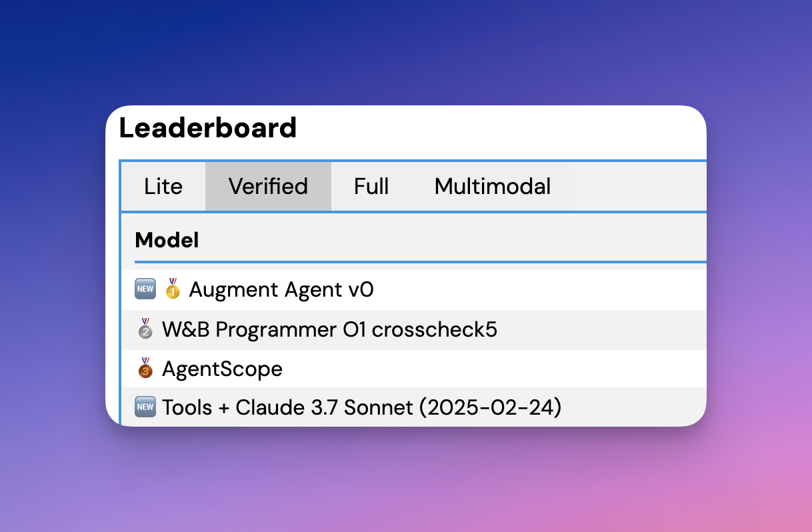Click the Leaderboard heading
812x532 pixels.
coord(208,128)
